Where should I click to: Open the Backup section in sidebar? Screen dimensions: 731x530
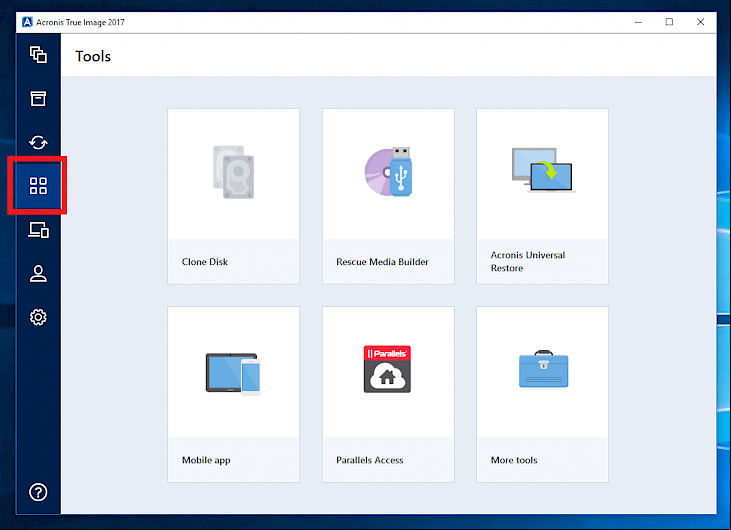point(38,55)
